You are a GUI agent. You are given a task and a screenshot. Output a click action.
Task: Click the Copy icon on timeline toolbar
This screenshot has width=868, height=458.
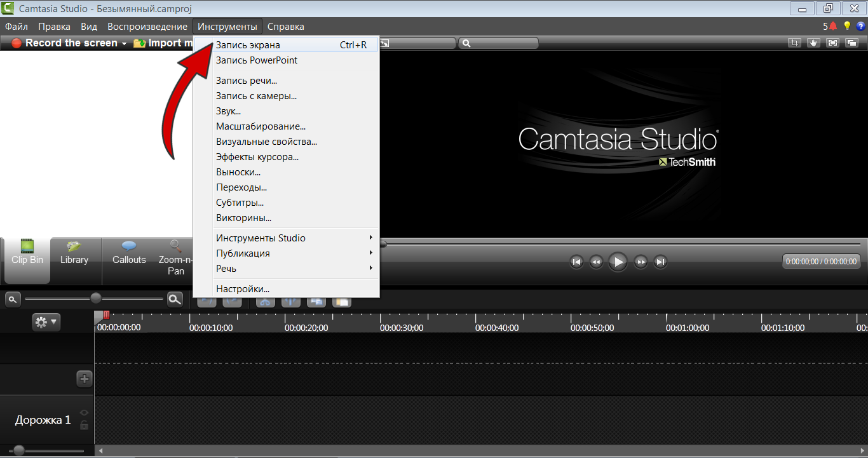(x=316, y=302)
